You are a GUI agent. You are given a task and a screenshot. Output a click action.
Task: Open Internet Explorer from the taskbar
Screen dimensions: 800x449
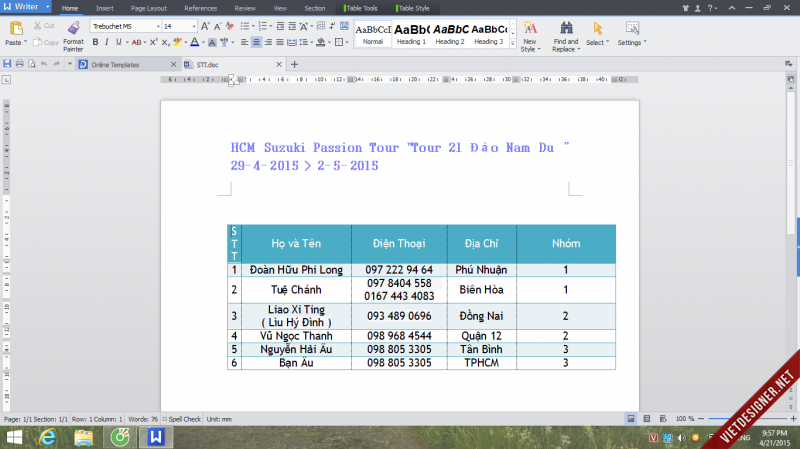tap(47, 437)
